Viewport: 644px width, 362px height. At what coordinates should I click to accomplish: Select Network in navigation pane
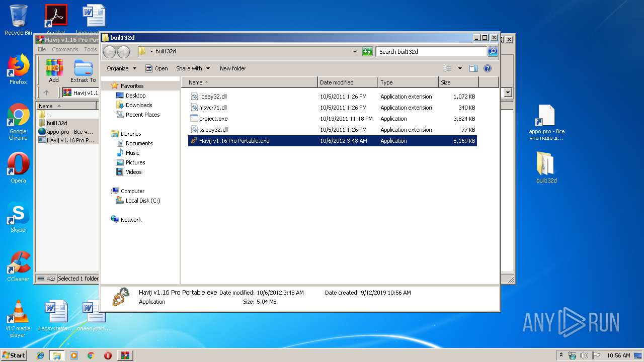click(x=131, y=220)
